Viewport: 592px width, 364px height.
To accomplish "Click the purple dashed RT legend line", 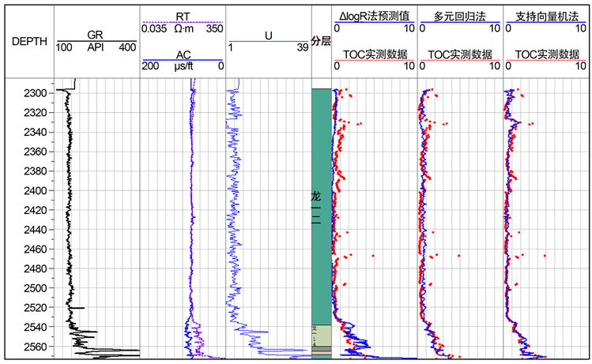I will [x=182, y=24].
